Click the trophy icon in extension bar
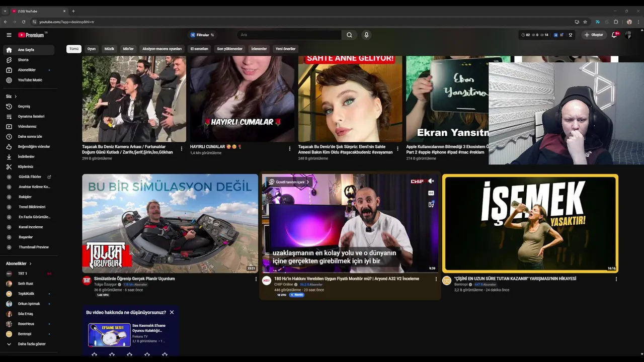The width and height of the screenshot is (644, 362). click(x=571, y=35)
